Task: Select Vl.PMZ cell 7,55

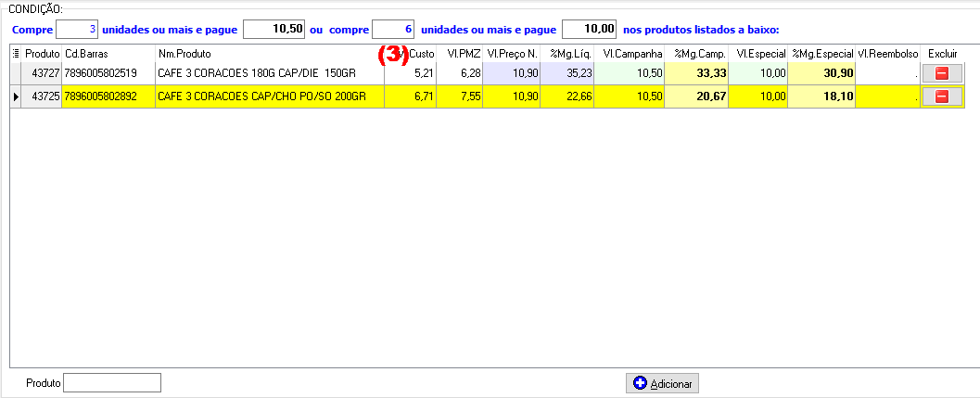Action: [459, 96]
